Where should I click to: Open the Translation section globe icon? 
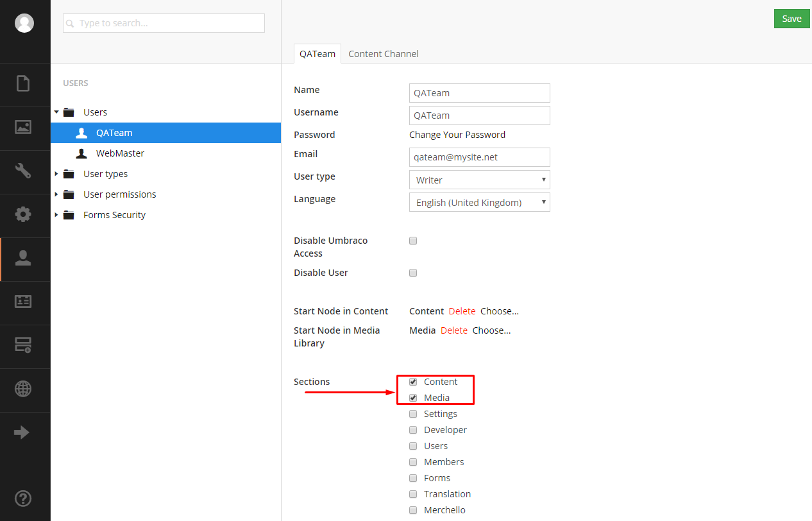(23, 389)
